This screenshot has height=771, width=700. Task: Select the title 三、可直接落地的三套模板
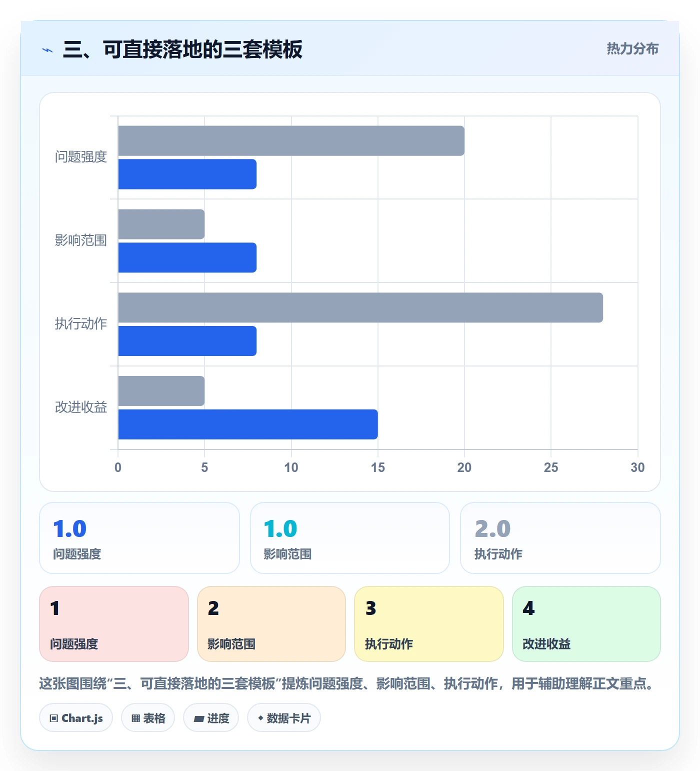[182, 49]
